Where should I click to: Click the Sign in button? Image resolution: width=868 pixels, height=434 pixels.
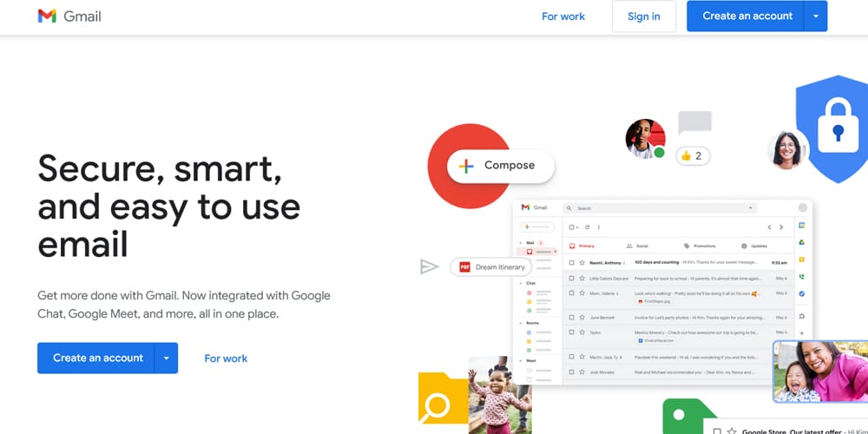pos(644,16)
